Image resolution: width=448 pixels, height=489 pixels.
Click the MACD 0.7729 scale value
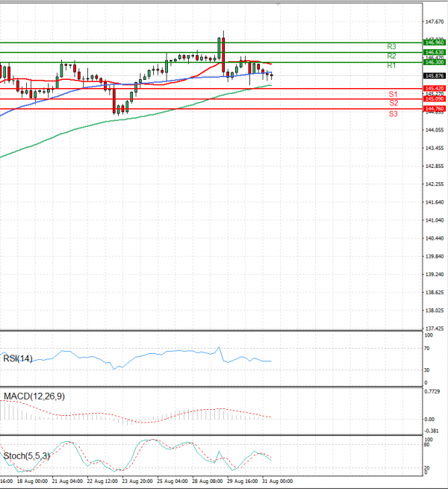click(x=432, y=392)
